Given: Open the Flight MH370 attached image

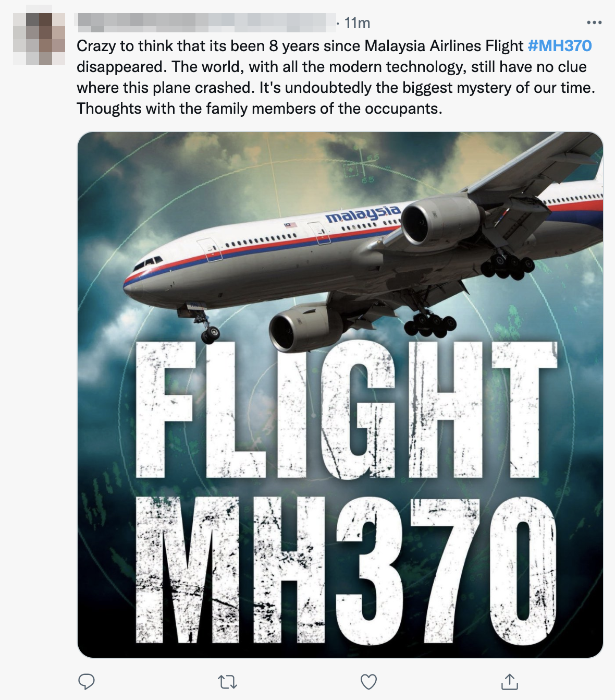Looking at the screenshot, I should 340,395.
